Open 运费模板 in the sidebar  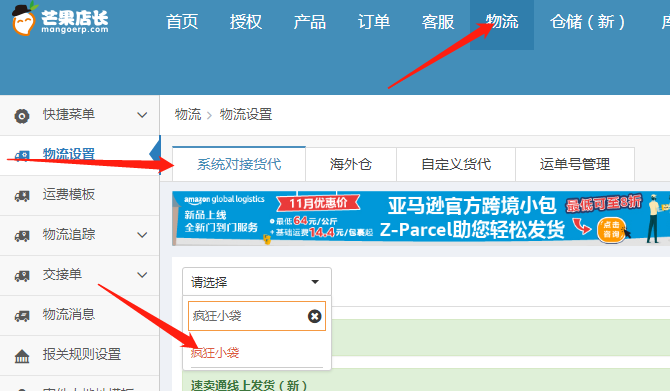point(69,194)
